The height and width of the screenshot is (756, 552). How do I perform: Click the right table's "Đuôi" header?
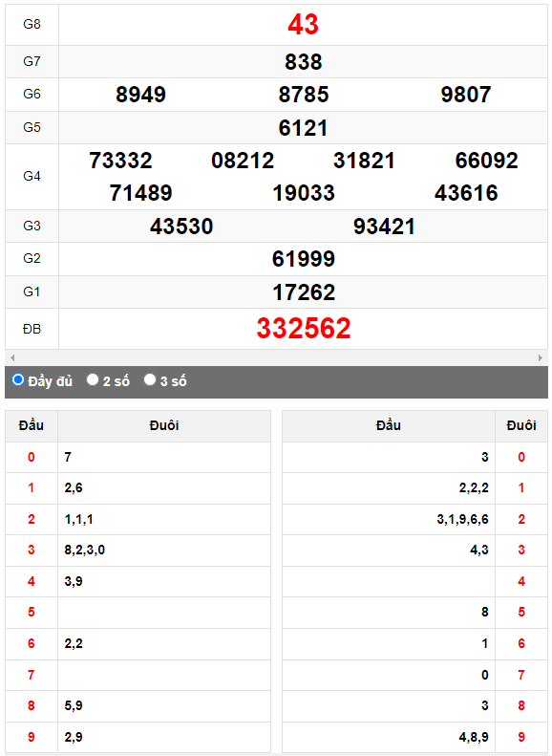[x=521, y=425]
